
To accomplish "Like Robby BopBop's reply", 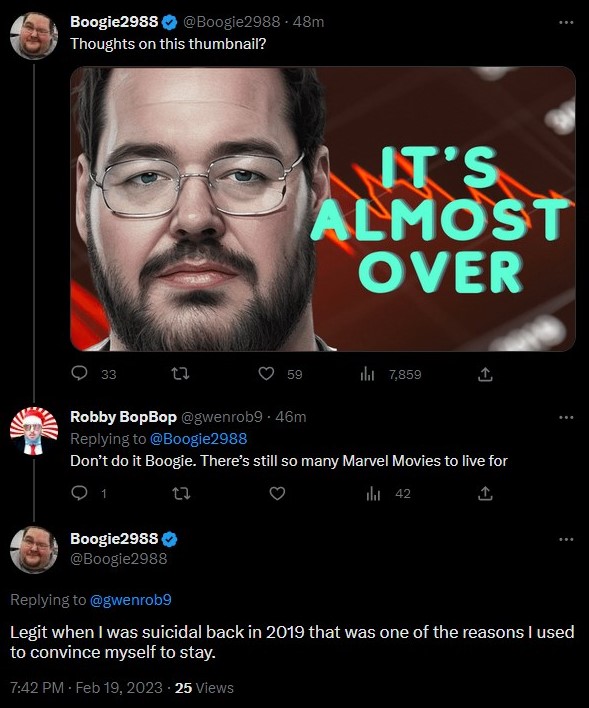I will coord(277,494).
